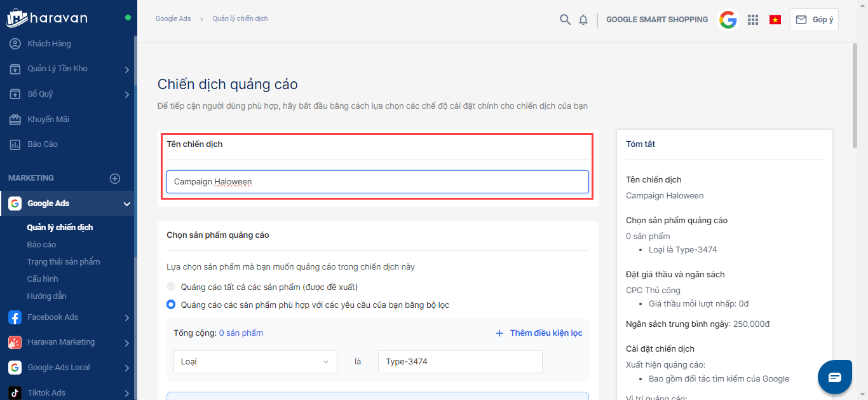Collapse Google Ads menu chevron
Image resolution: width=868 pixels, height=400 pixels.
[127, 204]
